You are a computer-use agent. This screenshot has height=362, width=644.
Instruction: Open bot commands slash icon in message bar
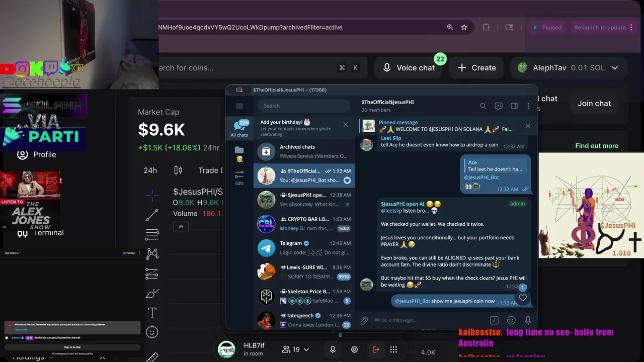pyautogui.click(x=494, y=320)
